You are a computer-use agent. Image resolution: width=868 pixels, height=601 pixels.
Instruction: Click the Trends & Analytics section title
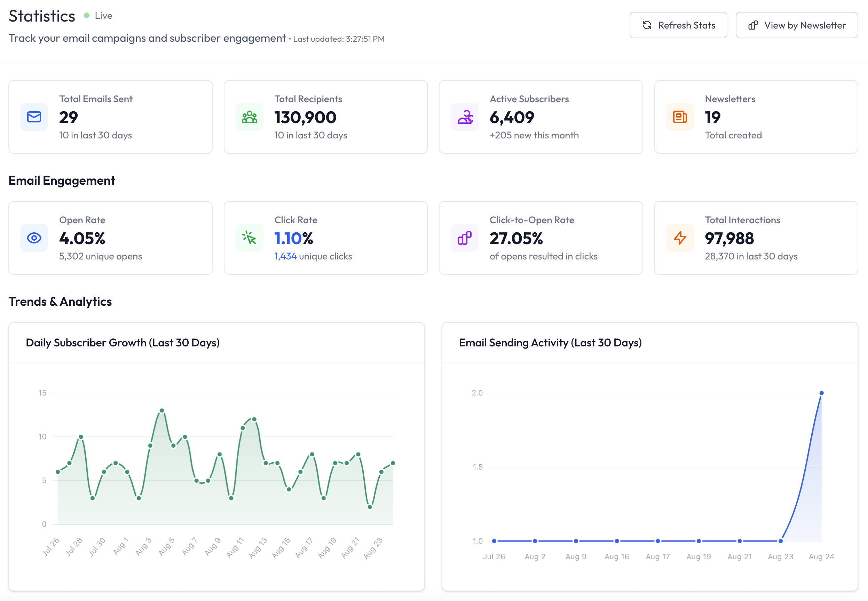[60, 301]
